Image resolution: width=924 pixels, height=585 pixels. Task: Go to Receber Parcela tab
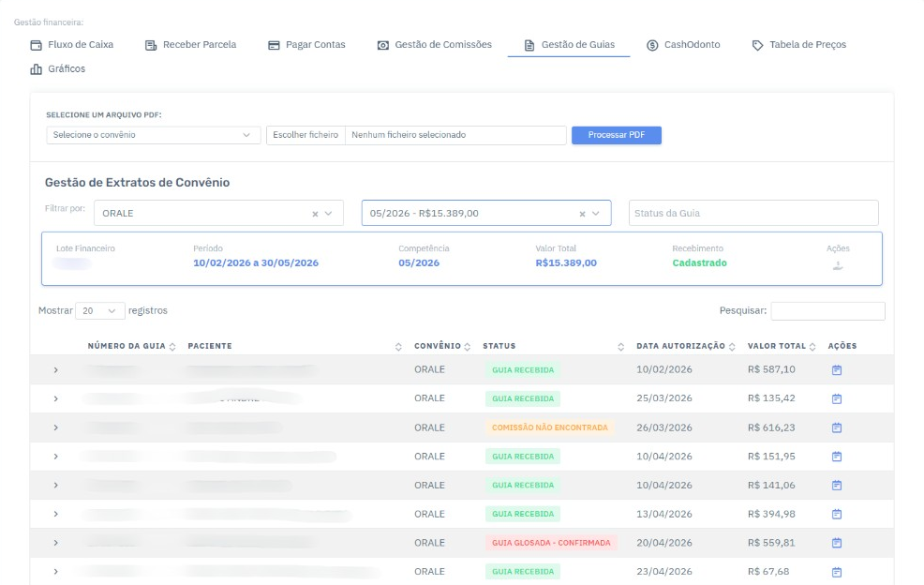tap(190, 45)
